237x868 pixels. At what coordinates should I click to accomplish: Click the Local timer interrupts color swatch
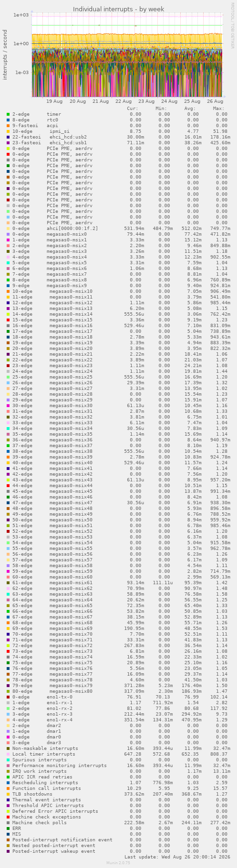coord(8,754)
